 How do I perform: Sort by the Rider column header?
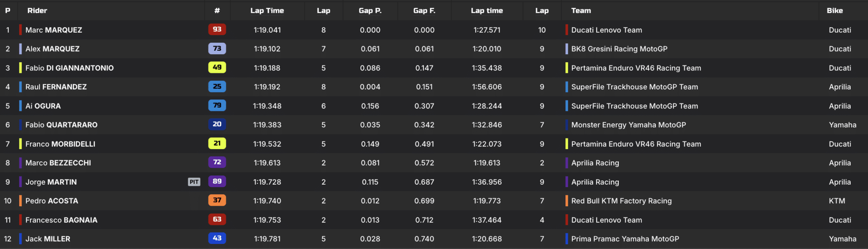click(37, 11)
